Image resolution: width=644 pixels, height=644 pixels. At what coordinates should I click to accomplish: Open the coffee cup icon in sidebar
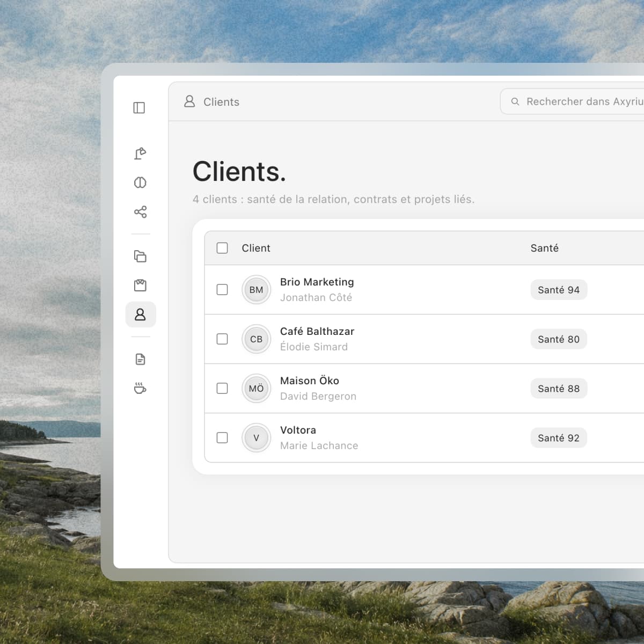pyautogui.click(x=140, y=388)
